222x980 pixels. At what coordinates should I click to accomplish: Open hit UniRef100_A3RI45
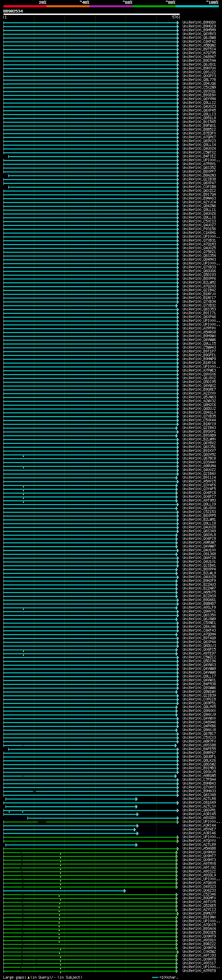click(x=199, y=814)
